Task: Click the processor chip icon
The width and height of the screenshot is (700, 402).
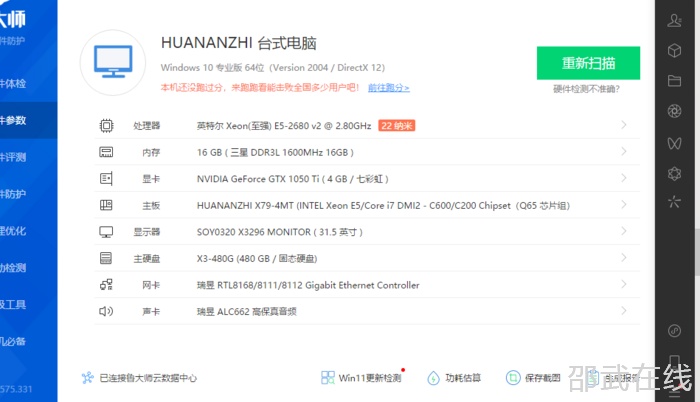Action: 106,126
